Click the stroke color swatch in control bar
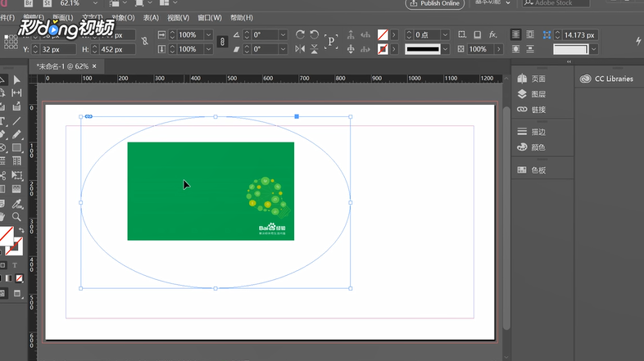The height and width of the screenshot is (361, 644). [x=383, y=49]
